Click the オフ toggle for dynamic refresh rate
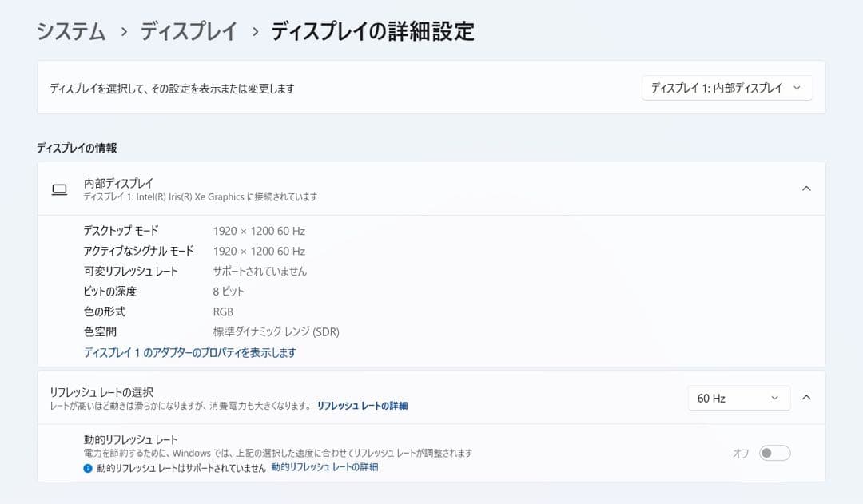Screen dimensions: 863x504 point(774,452)
